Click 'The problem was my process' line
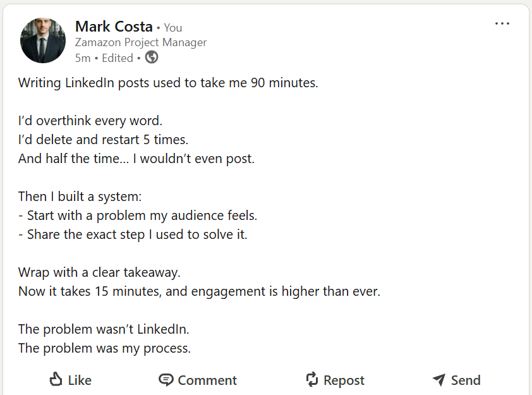This screenshot has height=395, width=532. pos(104,348)
